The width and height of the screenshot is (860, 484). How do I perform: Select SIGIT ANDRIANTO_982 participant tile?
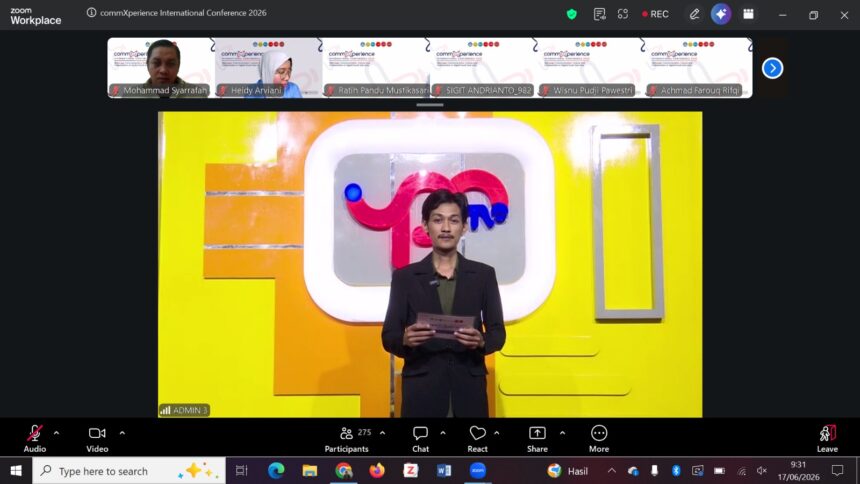click(x=483, y=68)
